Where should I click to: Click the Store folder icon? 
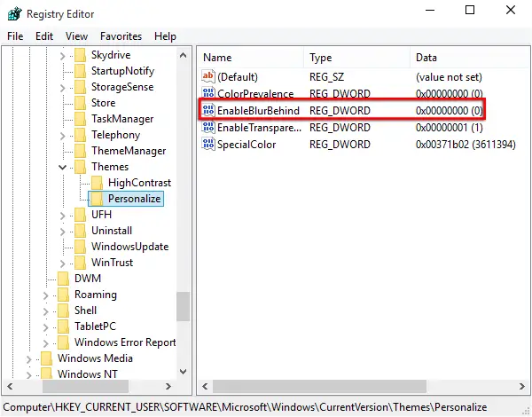(x=80, y=103)
